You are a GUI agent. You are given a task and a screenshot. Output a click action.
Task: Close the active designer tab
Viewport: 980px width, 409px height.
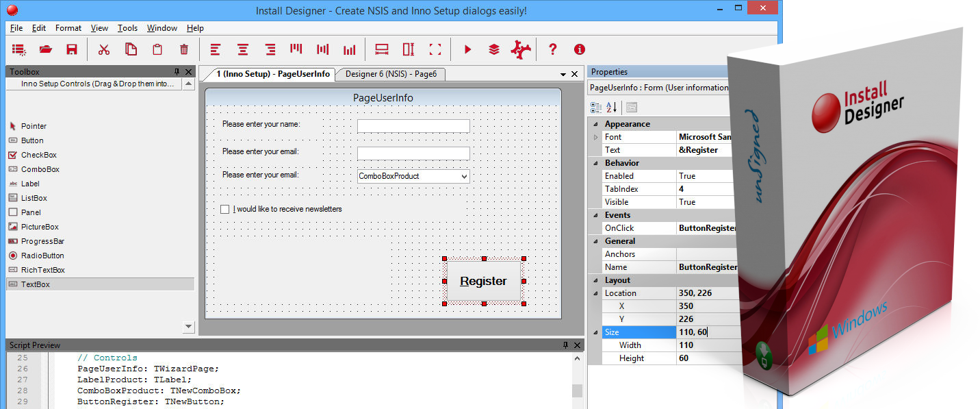click(x=575, y=74)
